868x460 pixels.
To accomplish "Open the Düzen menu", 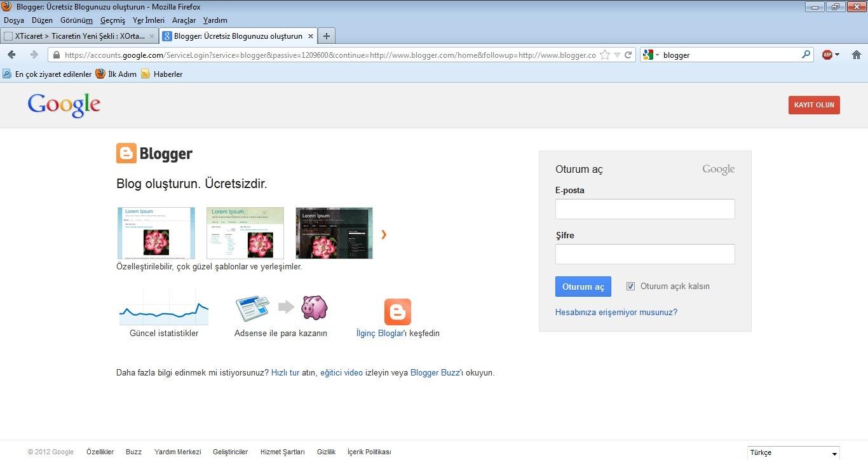I will (x=42, y=20).
